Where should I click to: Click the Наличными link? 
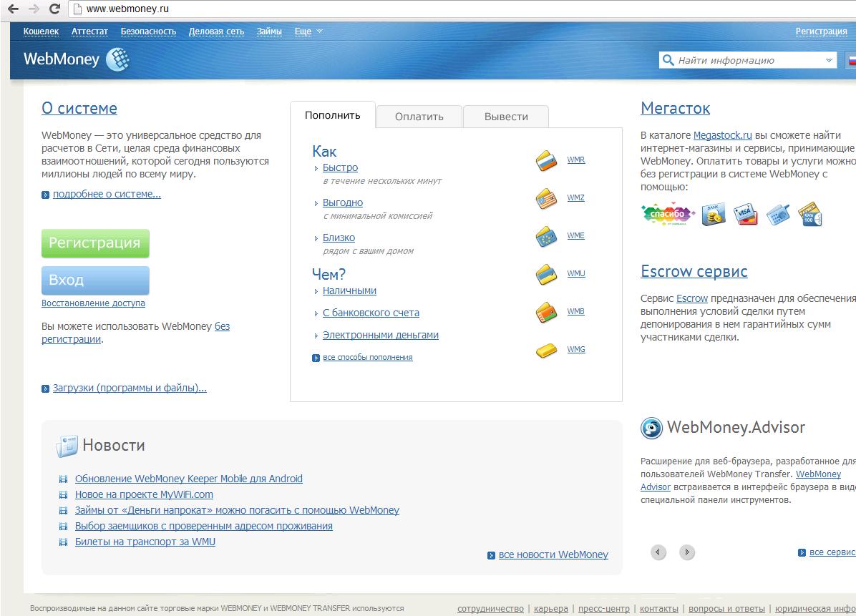tap(349, 290)
